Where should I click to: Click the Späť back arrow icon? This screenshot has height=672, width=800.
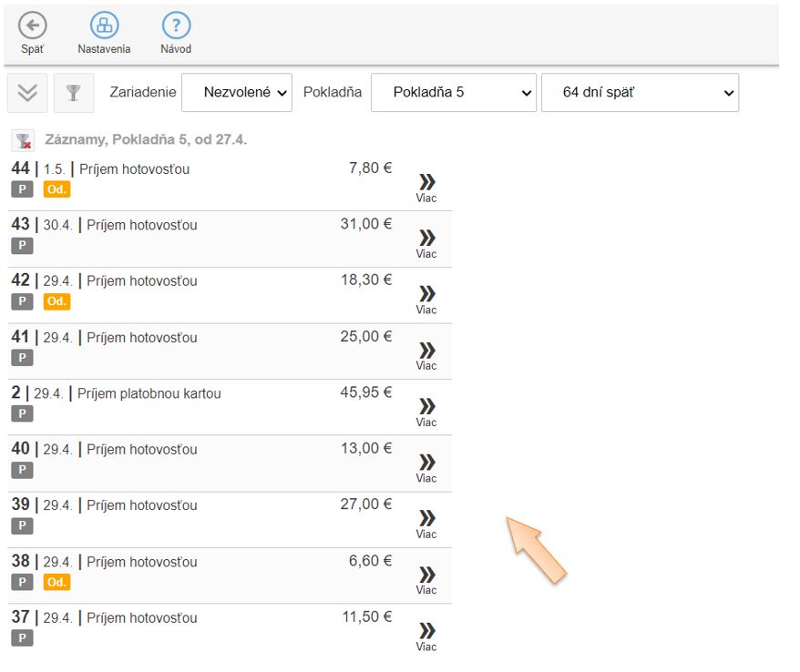point(33,26)
